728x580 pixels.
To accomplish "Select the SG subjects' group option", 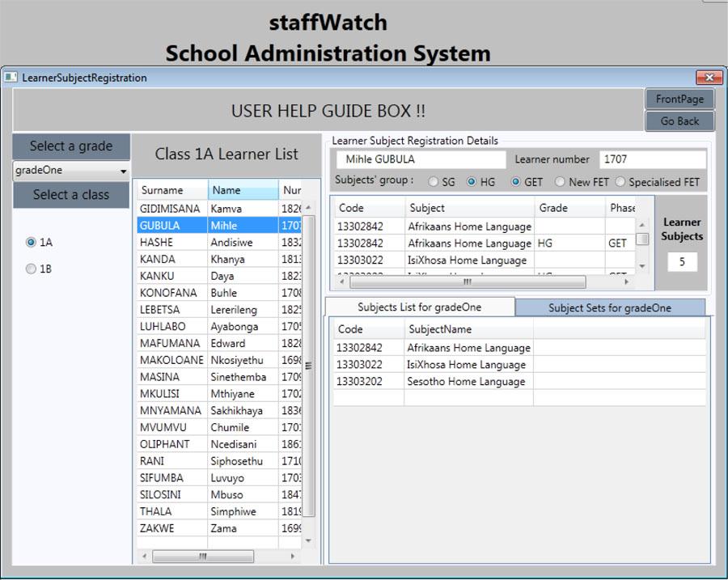I will pos(434,181).
